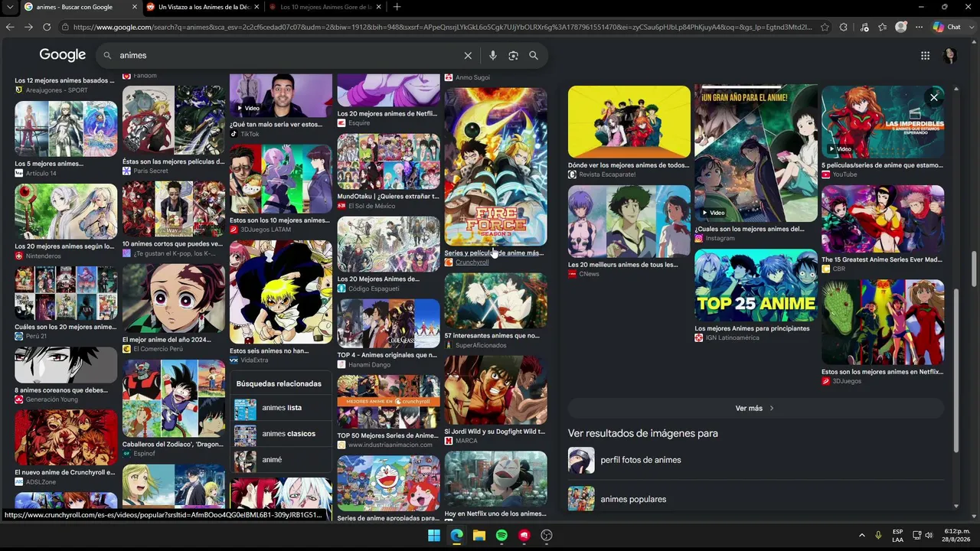Clear the search box with the X icon
Viewport: 980px width, 551px height.
pos(468,55)
